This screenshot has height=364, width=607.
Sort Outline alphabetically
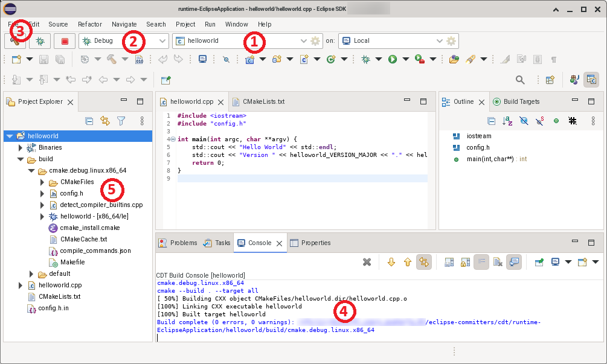[x=507, y=121]
